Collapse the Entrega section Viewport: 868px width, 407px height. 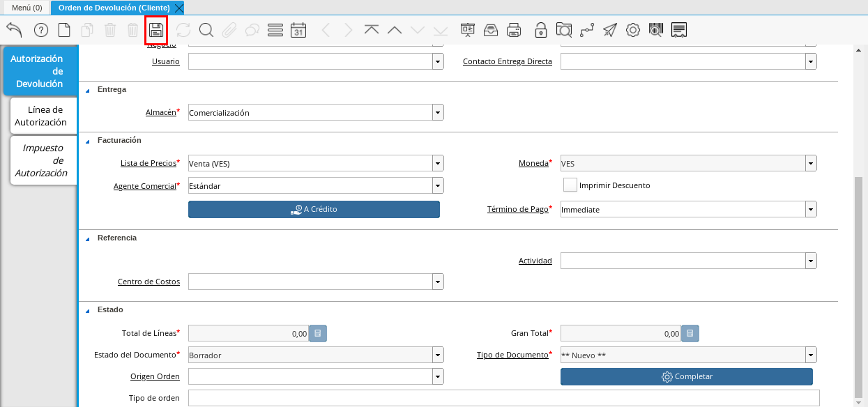point(88,90)
